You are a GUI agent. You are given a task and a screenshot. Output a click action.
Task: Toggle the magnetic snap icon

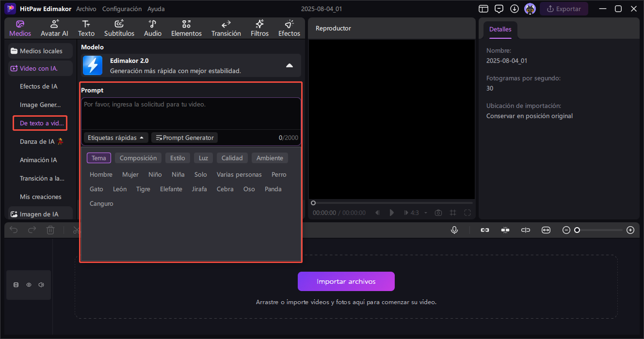[505, 230]
